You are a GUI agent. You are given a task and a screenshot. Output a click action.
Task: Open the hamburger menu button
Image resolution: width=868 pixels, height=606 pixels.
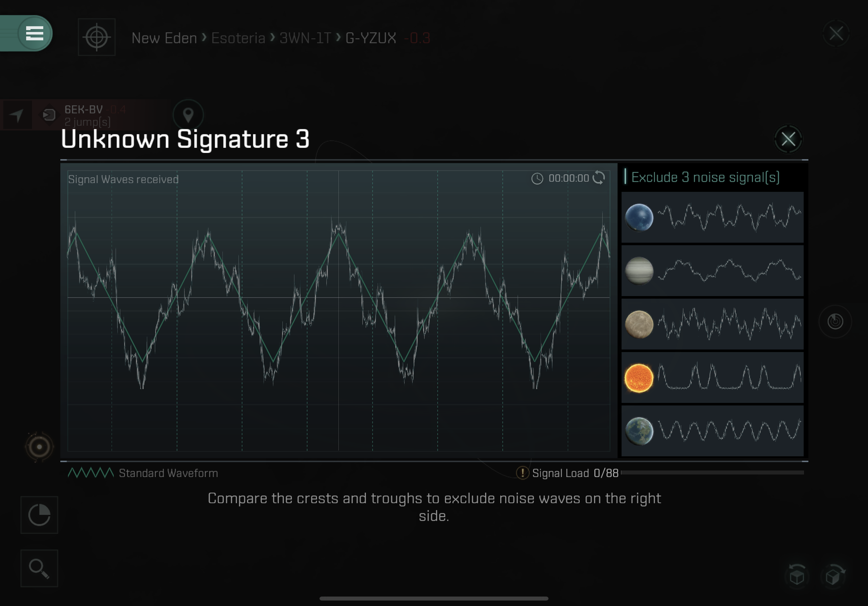coord(35,33)
